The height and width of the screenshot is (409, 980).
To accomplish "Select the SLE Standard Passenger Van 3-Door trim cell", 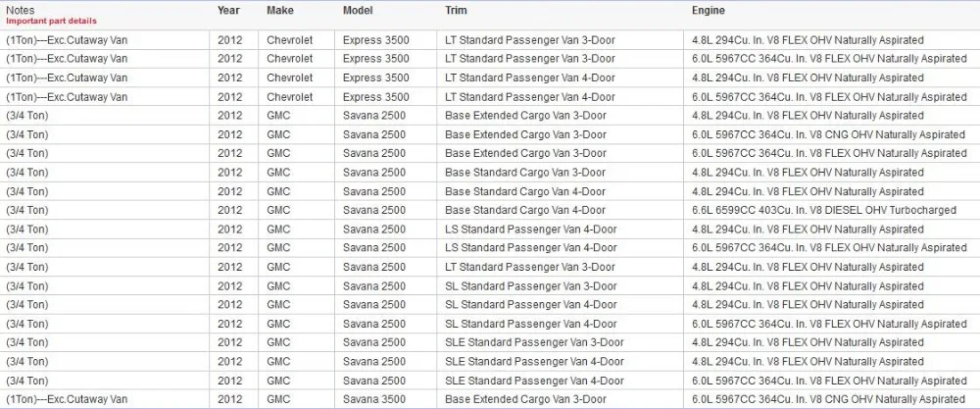I will pos(534,342).
